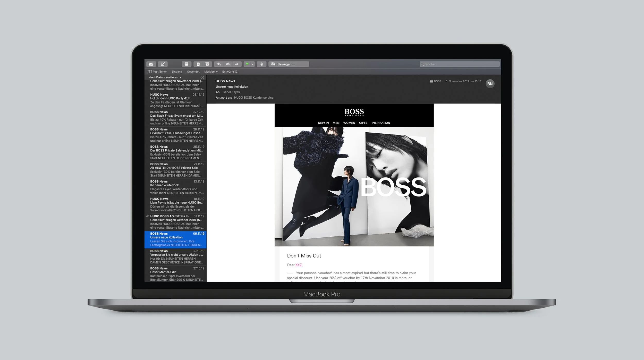This screenshot has width=644, height=360.
Task: Click the BOSS campaign hero image
Action: click(354, 187)
